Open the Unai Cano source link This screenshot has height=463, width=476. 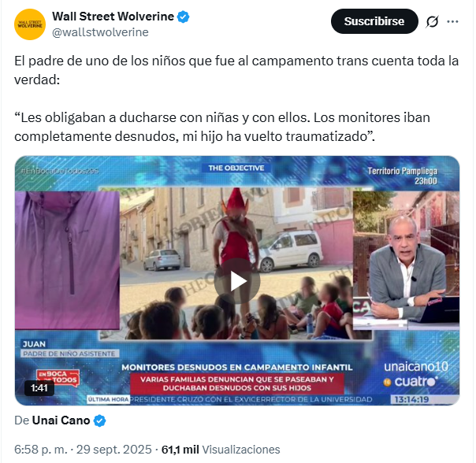[61, 420]
